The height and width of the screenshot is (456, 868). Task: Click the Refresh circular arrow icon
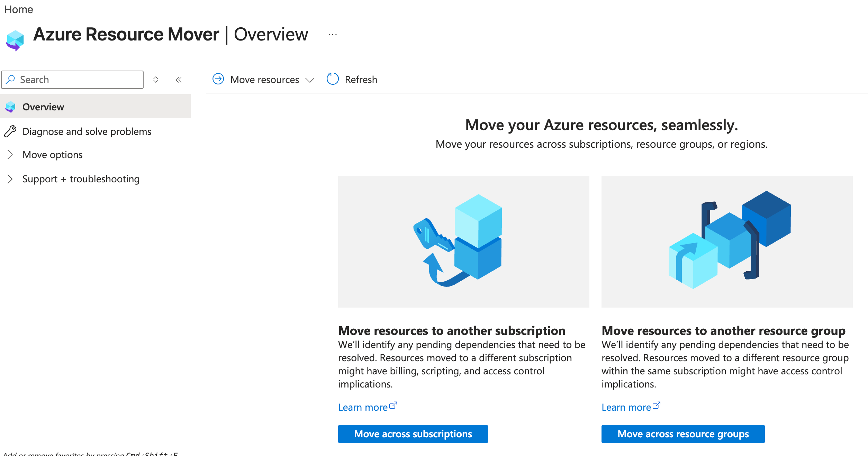[x=333, y=79]
